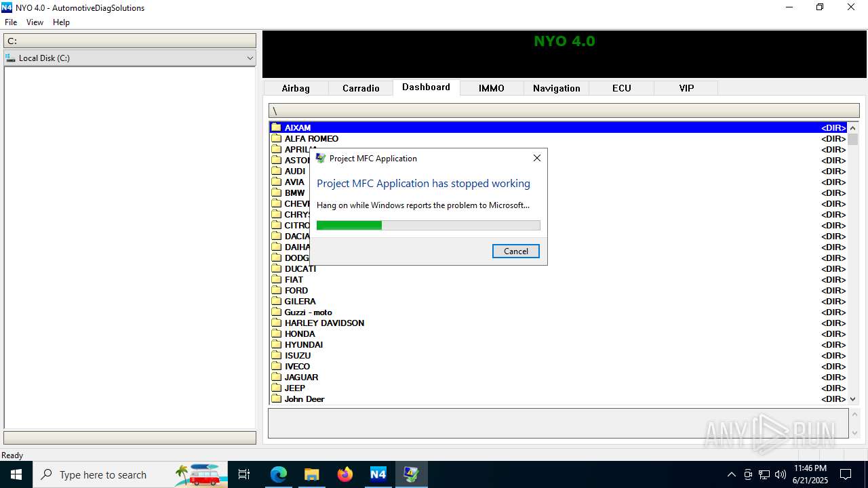
Task: Open the Windows Start menu
Action: (16, 474)
